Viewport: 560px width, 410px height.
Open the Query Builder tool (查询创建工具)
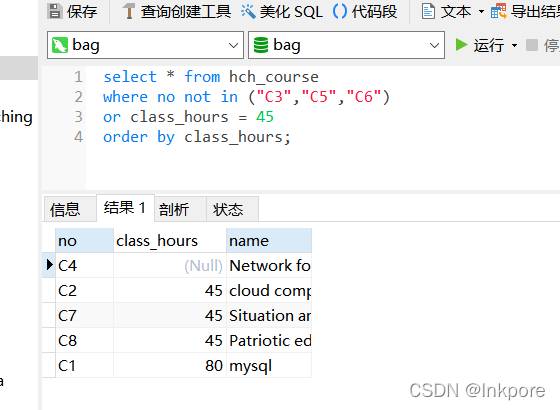pos(177,11)
